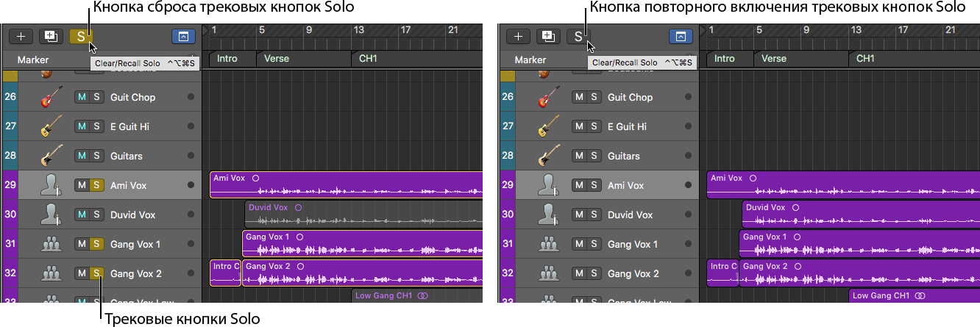Mute the Duvid Vox track in right panel
The height and width of the screenshot is (327, 980).
(x=579, y=215)
